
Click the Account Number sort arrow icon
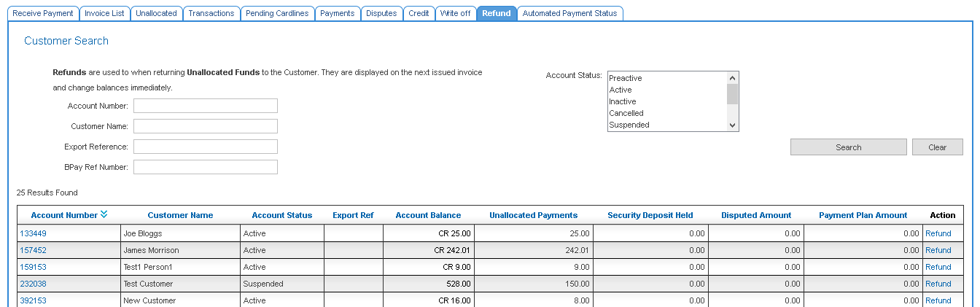[104, 214]
